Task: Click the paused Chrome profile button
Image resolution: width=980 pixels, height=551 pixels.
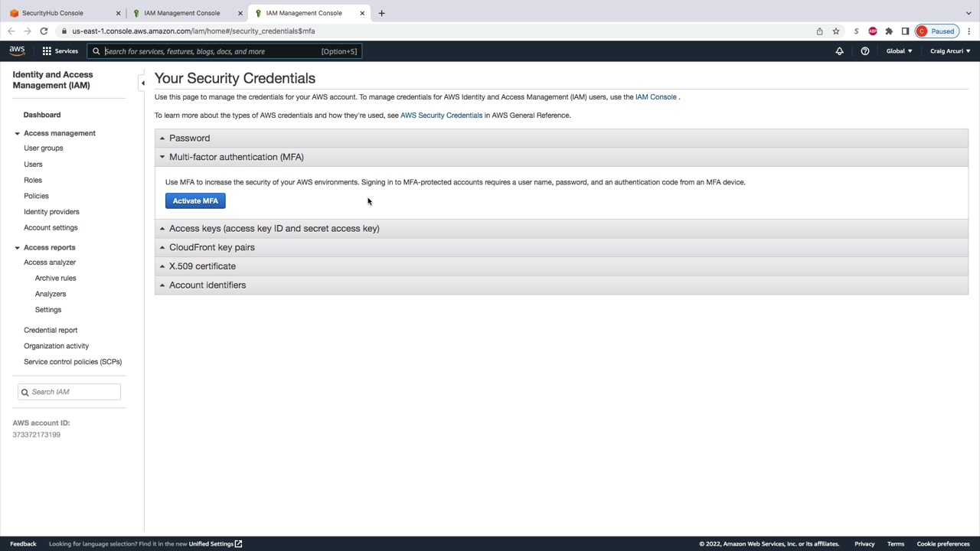Action: click(936, 31)
